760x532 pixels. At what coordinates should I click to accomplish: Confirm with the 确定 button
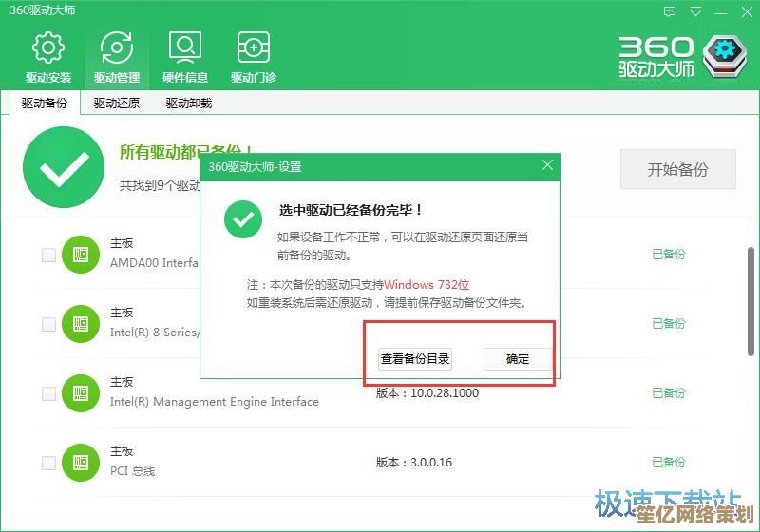[518, 359]
